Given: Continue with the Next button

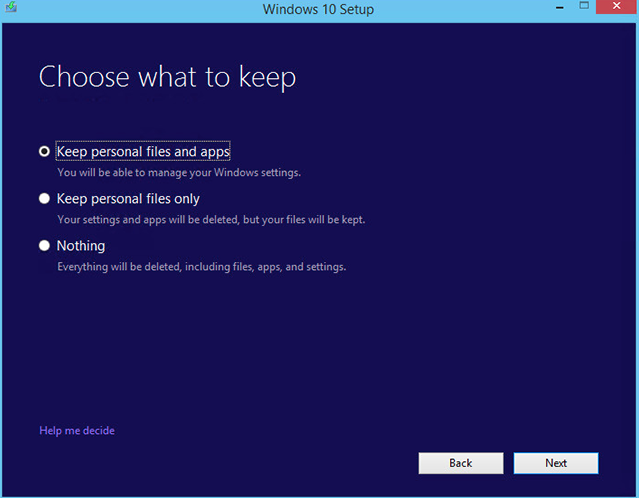Looking at the screenshot, I should click(556, 463).
